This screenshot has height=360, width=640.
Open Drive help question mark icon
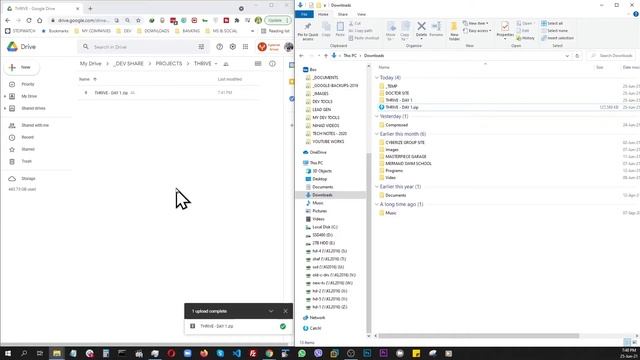pyautogui.click(x=220, y=47)
